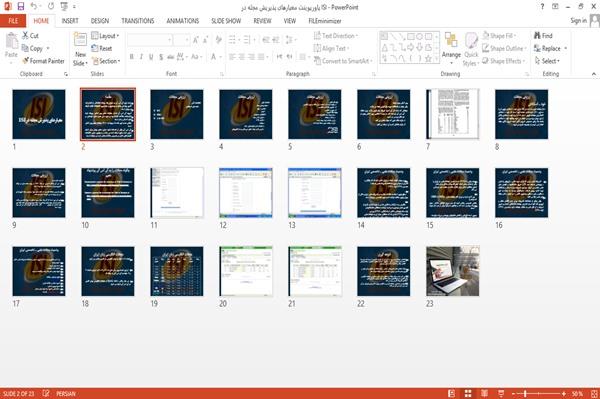Image resolution: width=600 pixels, height=399 pixels.
Task: Expand the Select dropdown in Editing
Action: pyautogui.click(x=547, y=61)
